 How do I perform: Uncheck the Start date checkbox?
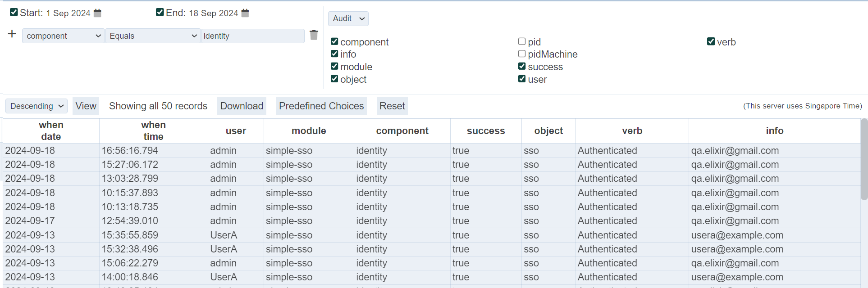coord(14,13)
